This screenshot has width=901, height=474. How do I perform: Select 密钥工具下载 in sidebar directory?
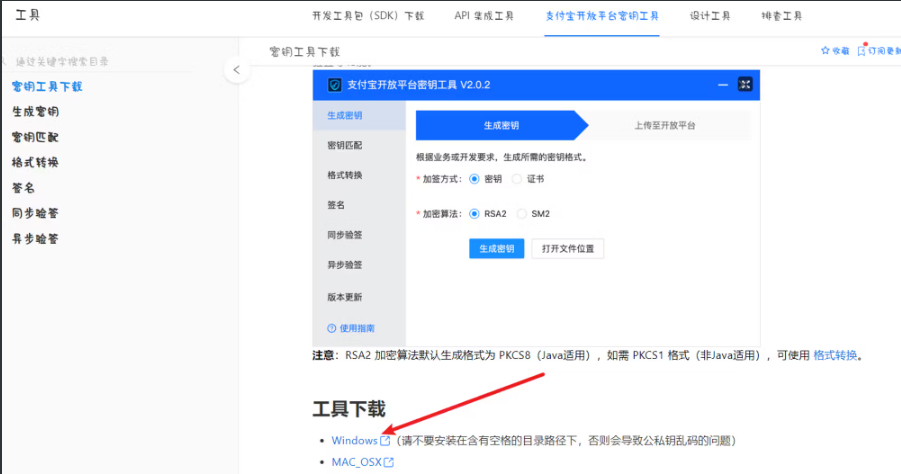pyautogui.click(x=47, y=87)
